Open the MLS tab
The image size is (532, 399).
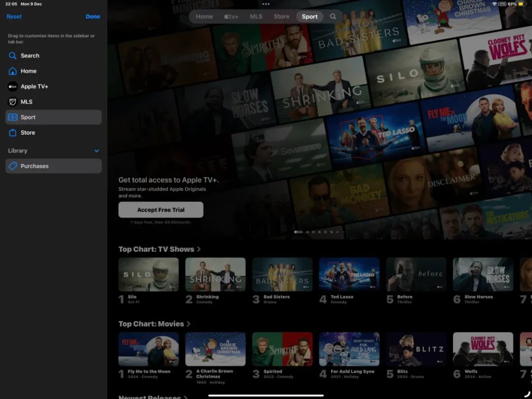pyautogui.click(x=256, y=16)
